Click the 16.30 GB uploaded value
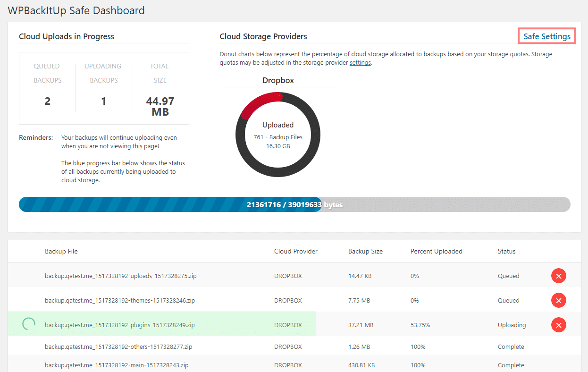This screenshot has width=588, height=372. click(x=278, y=146)
